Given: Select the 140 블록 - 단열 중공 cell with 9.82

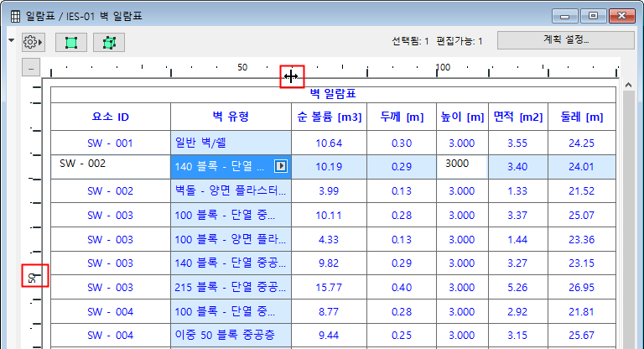Looking at the screenshot, I should [x=231, y=263].
